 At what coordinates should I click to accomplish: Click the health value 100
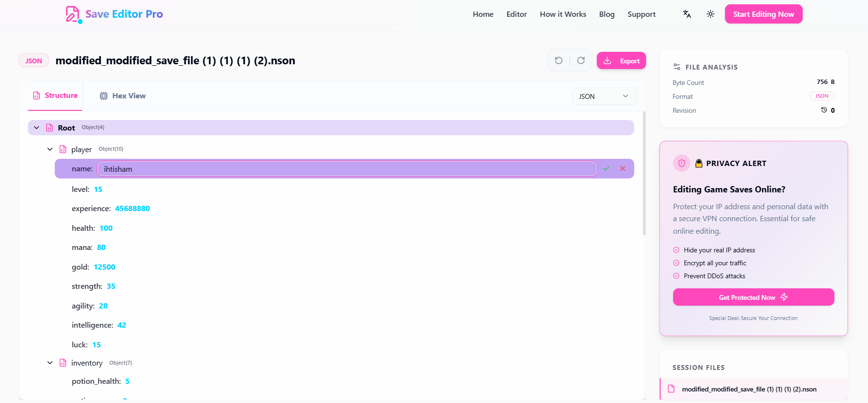106,228
